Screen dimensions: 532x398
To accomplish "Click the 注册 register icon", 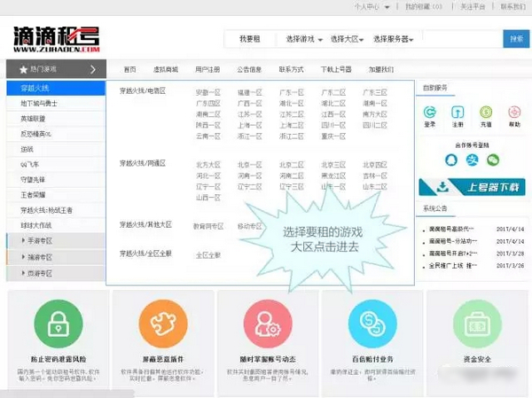I will click(x=458, y=113).
